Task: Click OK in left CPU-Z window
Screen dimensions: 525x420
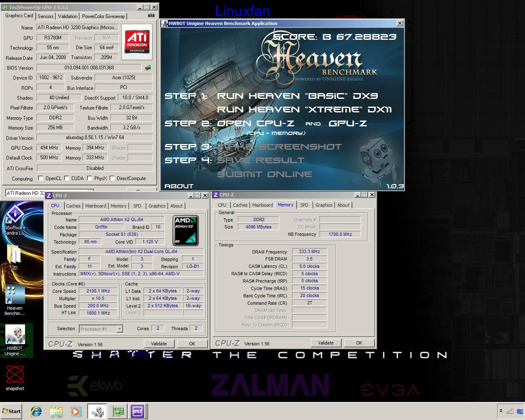Action: point(192,344)
